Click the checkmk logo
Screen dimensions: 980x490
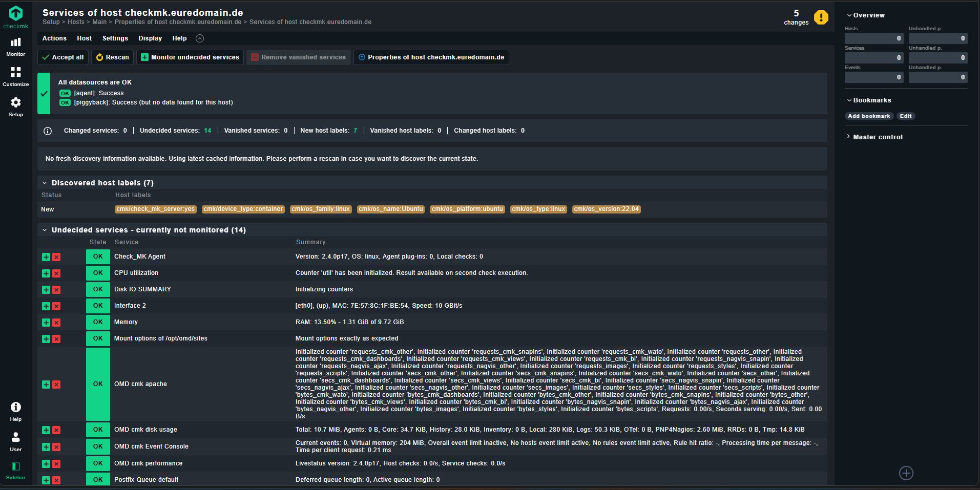click(16, 17)
